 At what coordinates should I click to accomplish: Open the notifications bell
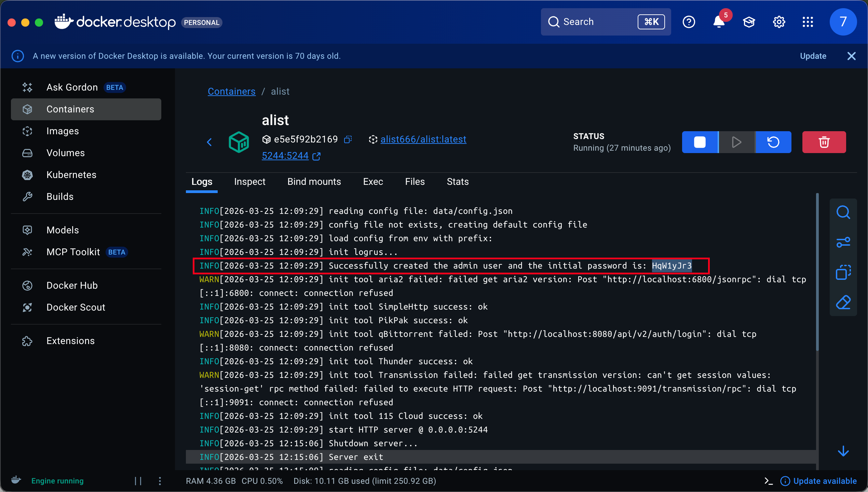719,22
